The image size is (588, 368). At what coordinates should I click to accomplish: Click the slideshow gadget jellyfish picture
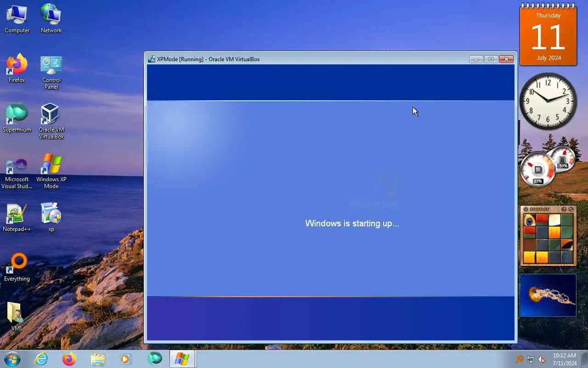pyautogui.click(x=548, y=295)
